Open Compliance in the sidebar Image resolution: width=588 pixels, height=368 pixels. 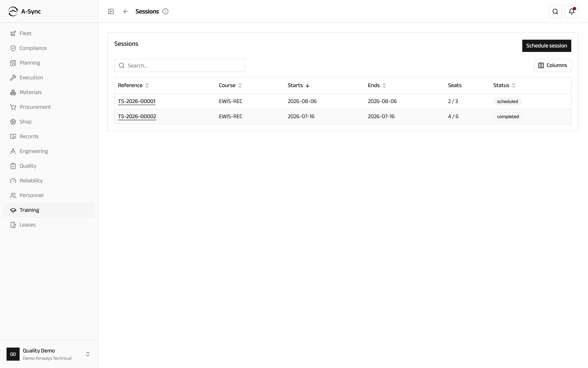[49, 48]
